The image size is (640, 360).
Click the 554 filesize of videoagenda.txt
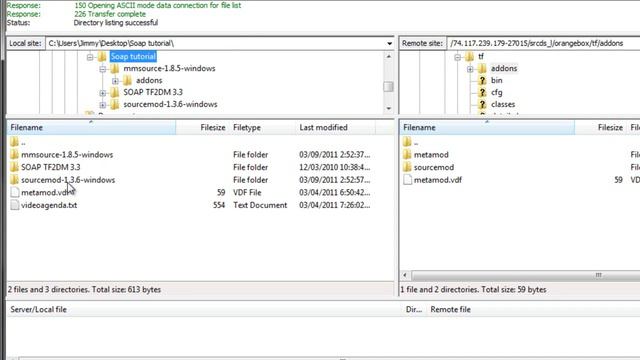pos(219,205)
